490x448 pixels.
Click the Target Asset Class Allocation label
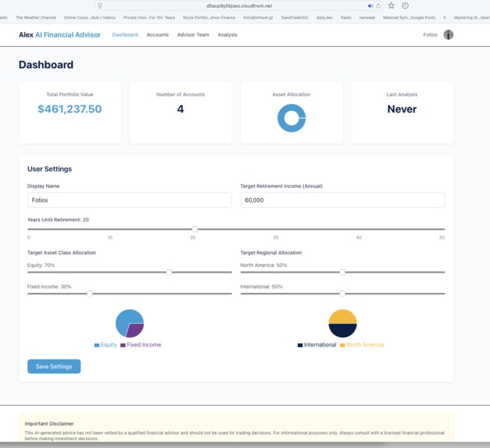click(x=62, y=253)
